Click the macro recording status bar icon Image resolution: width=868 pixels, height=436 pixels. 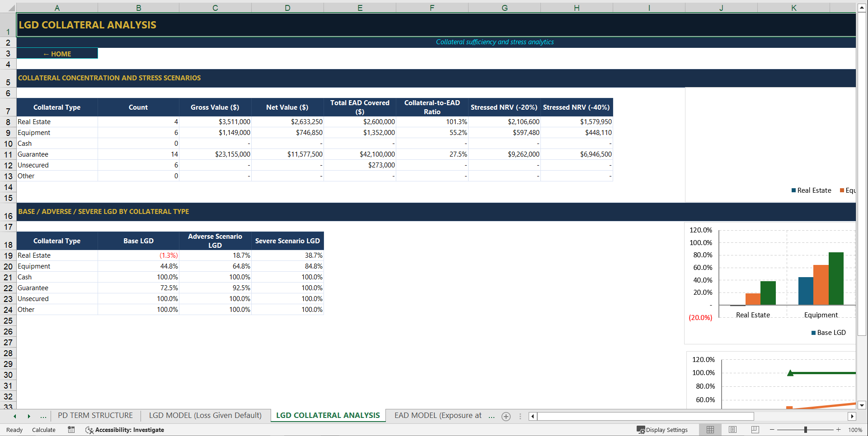click(71, 430)
